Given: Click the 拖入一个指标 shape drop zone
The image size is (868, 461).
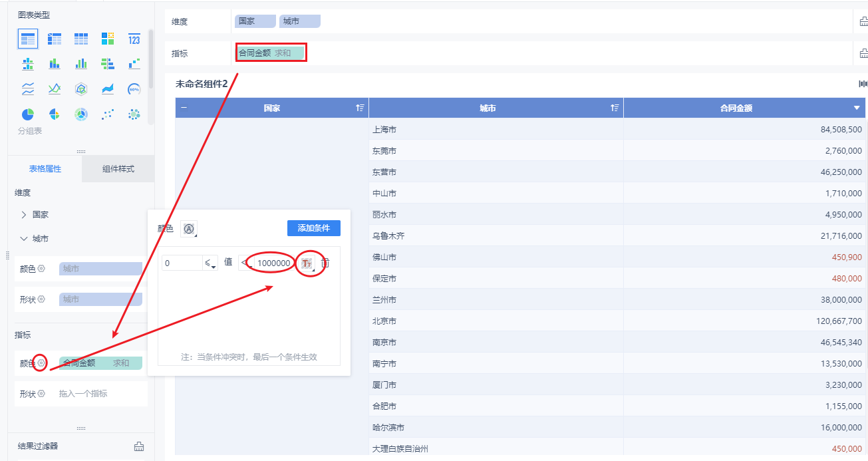Looking at the screenshot, I should pyautogui.click(x=101, y=394).
